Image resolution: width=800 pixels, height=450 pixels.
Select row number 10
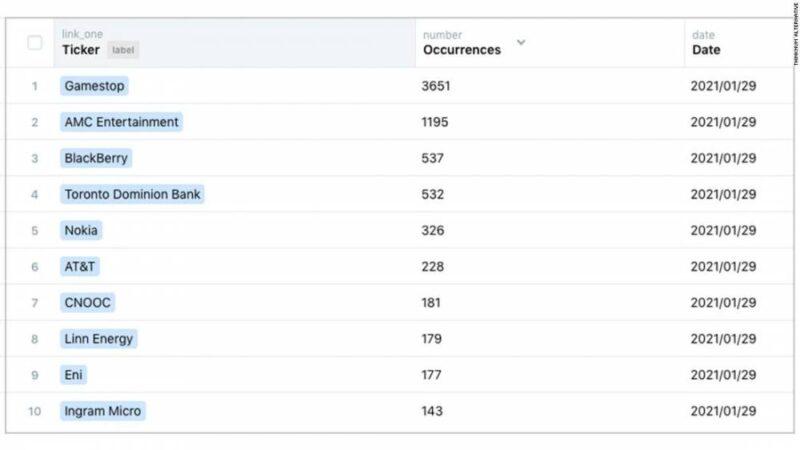[35, 411]
